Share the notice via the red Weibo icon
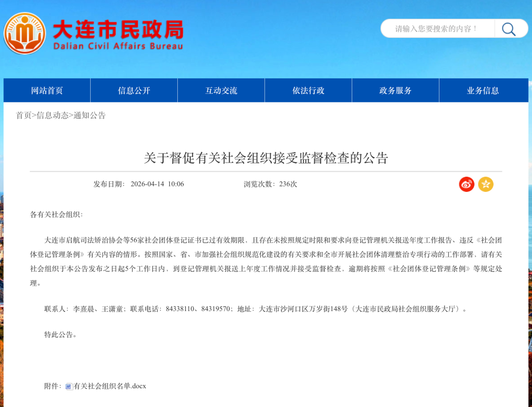Viewport: 532px width, 407px height. click(x=466, y=184)
